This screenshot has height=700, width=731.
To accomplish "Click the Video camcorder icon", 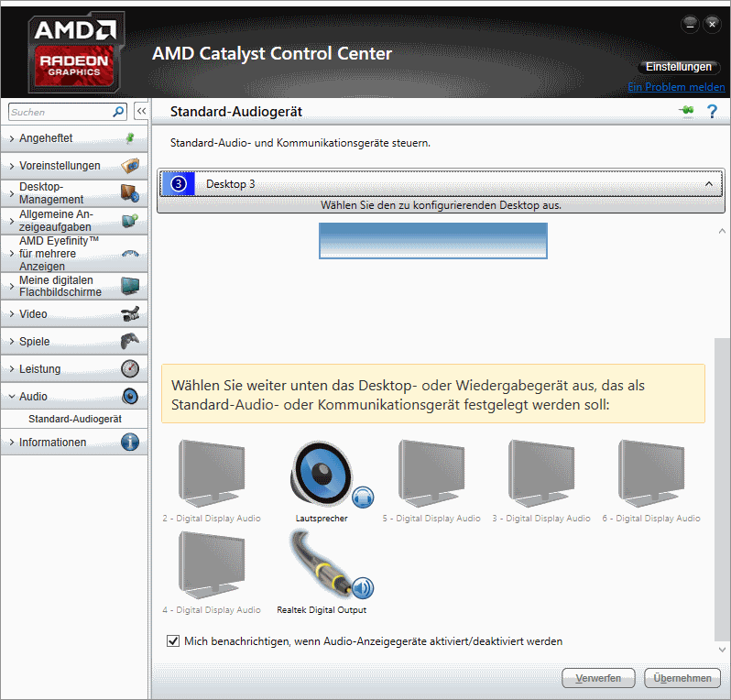I will [x=130, y=314].
